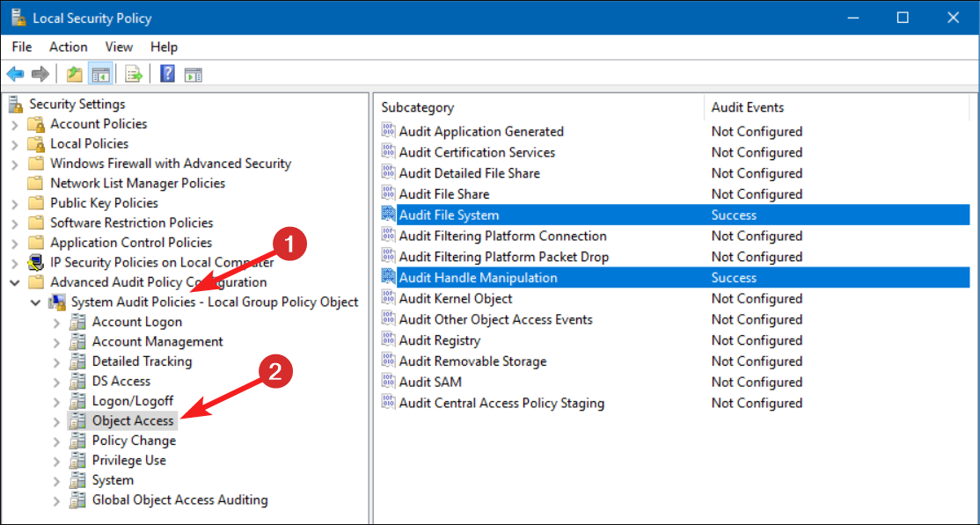This screenshot has height=525, width=980.
Task: Expand Windows Firewall with Advanced Security
Action: (x=15, y=164)
